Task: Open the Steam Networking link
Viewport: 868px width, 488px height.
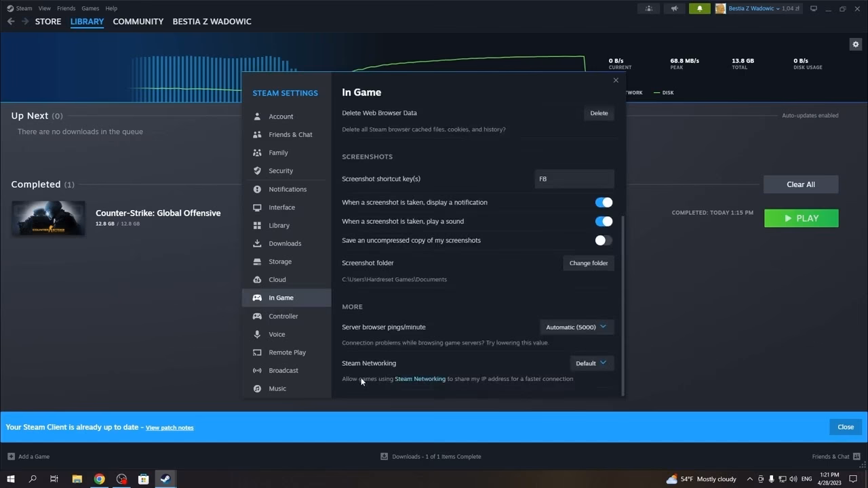Action: [420, 379]
